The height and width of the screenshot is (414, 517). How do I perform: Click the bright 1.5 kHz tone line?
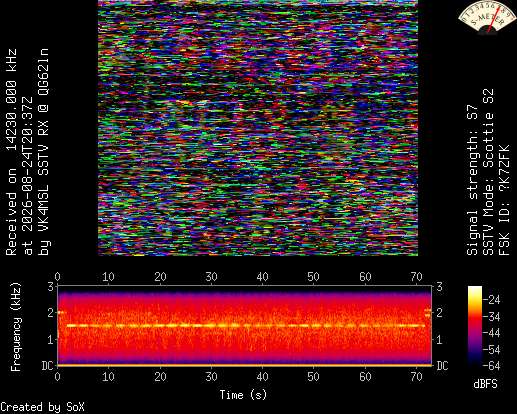[x=246, y=325]
